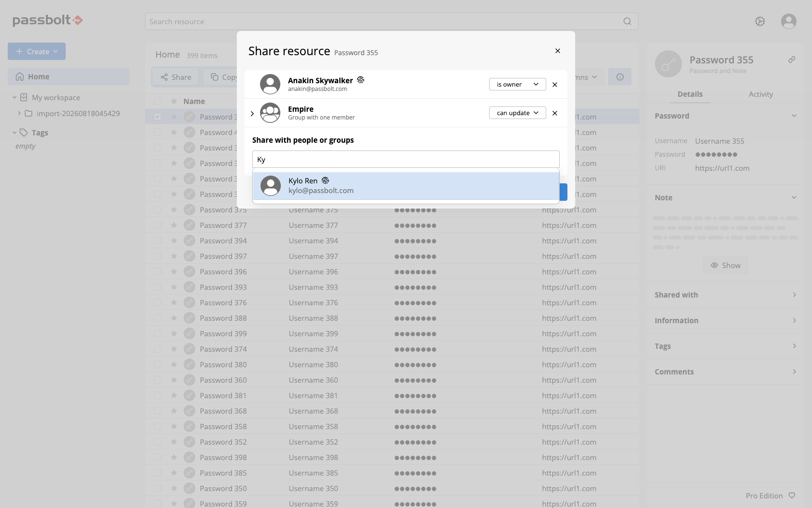Viewport: 812px width, 508px height.
Task: Star Password 380 as favorite
Action: coord(174,364)
